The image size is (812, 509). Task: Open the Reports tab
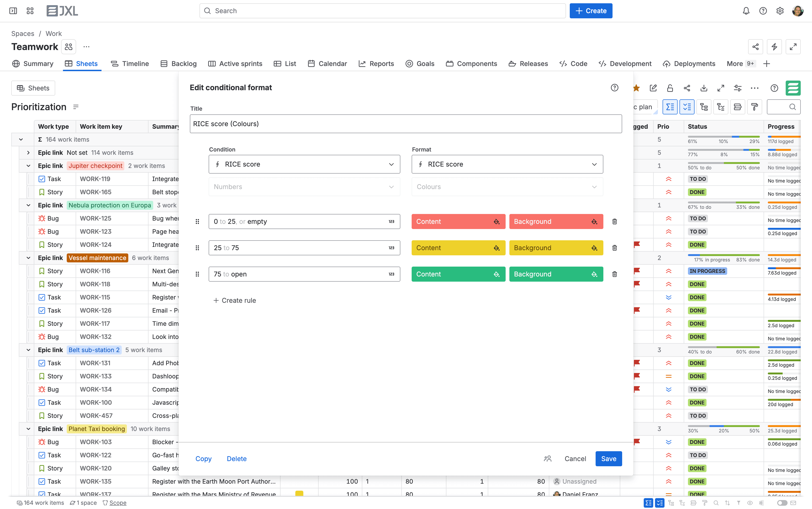(x=376, y=64)
